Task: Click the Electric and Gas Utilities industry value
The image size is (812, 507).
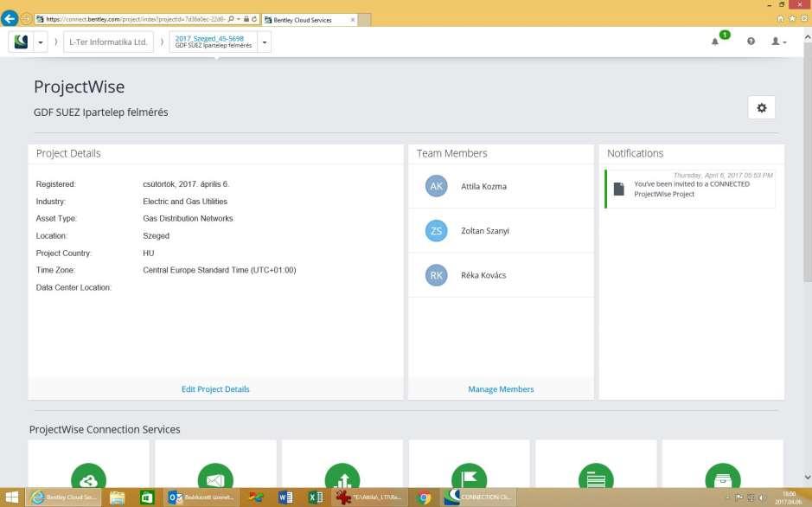Action: coord(185,202)
